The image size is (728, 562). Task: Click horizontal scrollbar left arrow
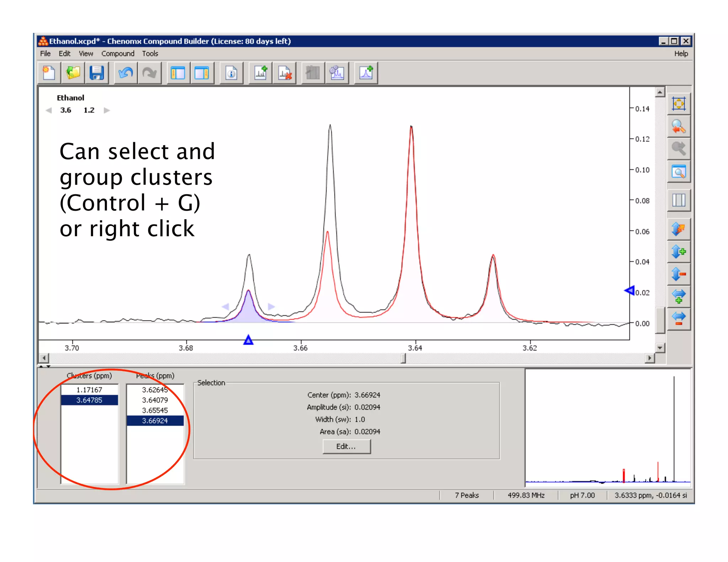(x=44, y=358)
